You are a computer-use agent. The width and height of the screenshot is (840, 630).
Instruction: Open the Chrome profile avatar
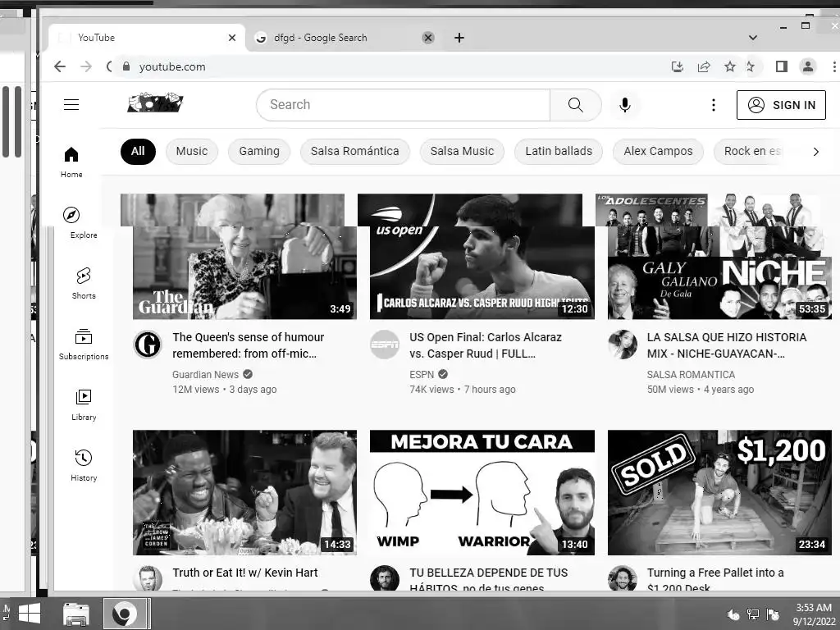807,66
